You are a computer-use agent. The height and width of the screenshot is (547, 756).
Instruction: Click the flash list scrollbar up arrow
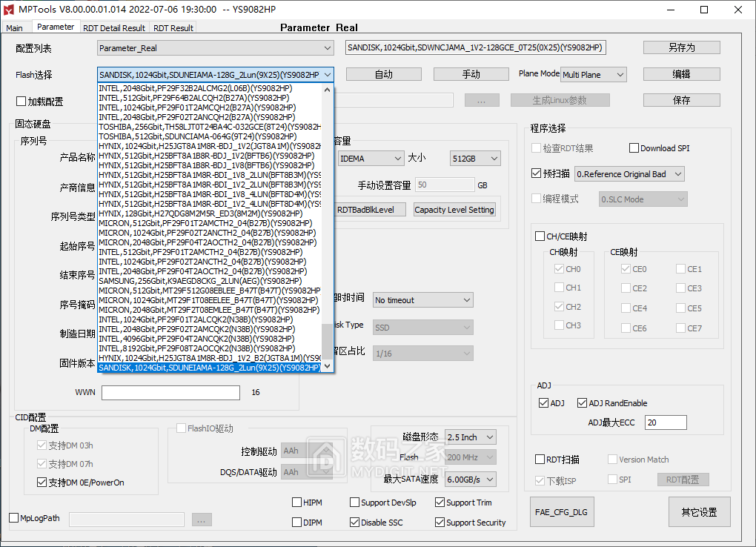coord(328,90)
